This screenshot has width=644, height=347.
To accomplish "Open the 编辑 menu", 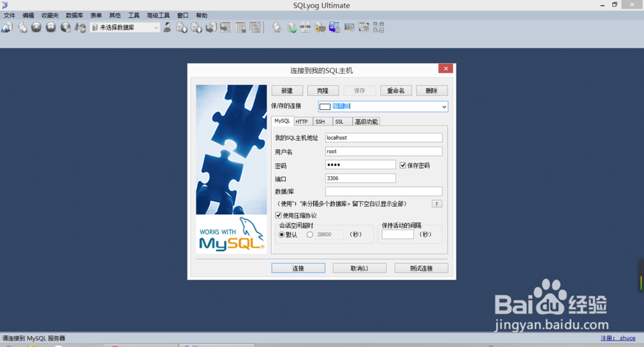I will [28, 15].
